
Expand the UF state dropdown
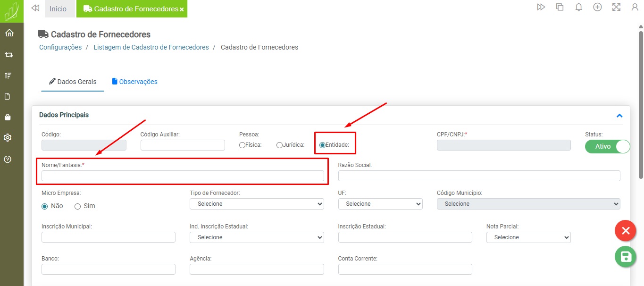pyautogui.click(x=380, y=204)
